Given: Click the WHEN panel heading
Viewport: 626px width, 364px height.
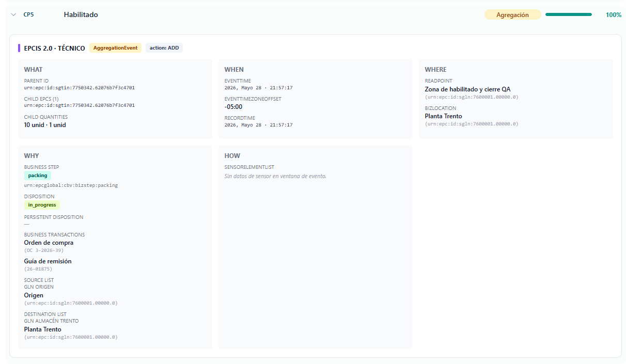Looking at the screenshot, I should pos(234,70).
